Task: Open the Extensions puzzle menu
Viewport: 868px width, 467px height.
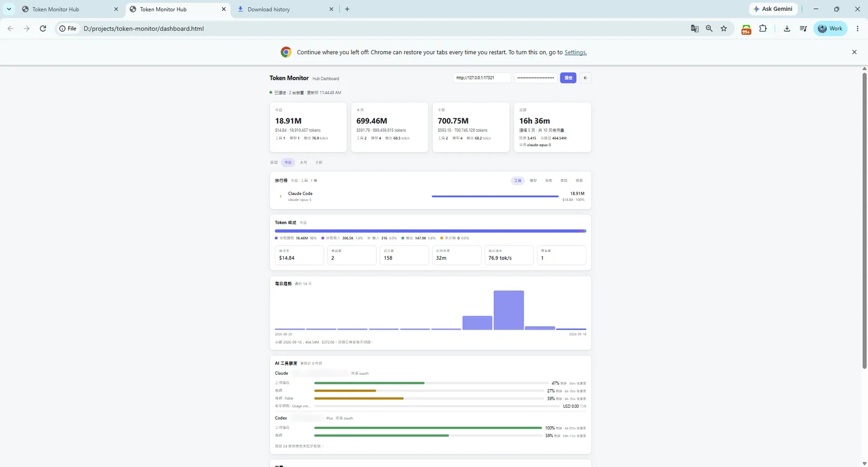Action: pos(763,29)
